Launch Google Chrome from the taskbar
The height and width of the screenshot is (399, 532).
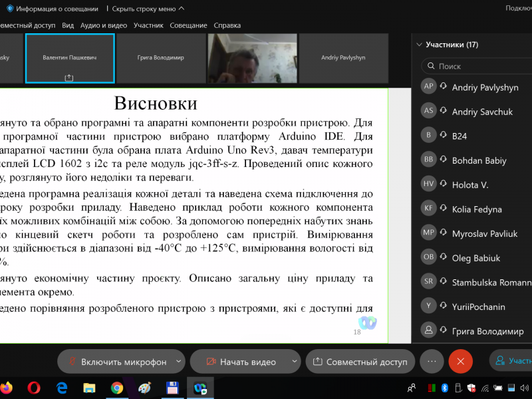coord(117,387)
